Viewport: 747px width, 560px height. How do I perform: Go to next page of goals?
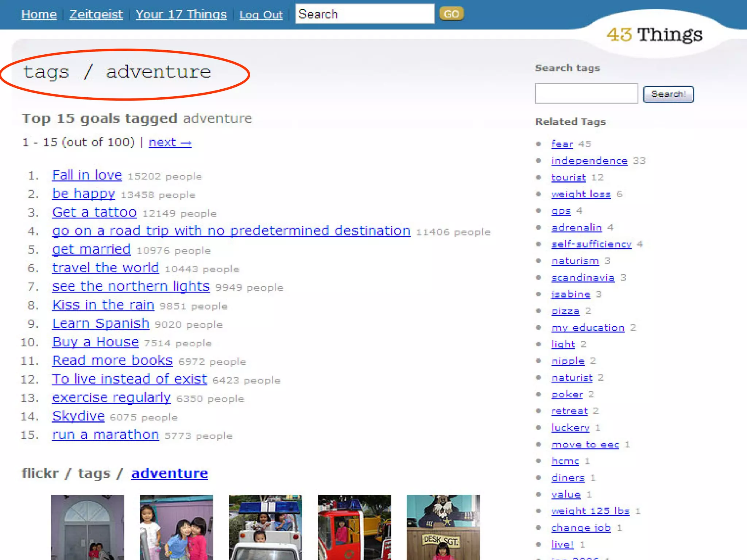coord(170,142)
